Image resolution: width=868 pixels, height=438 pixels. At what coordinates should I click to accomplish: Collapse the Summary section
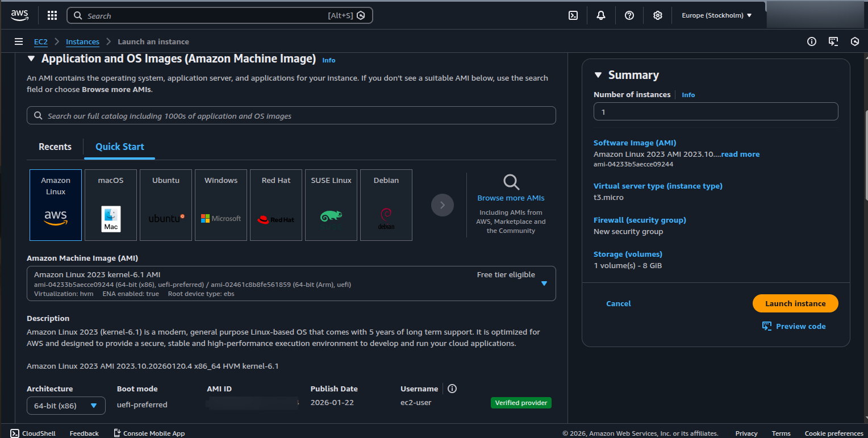[598, 74]
